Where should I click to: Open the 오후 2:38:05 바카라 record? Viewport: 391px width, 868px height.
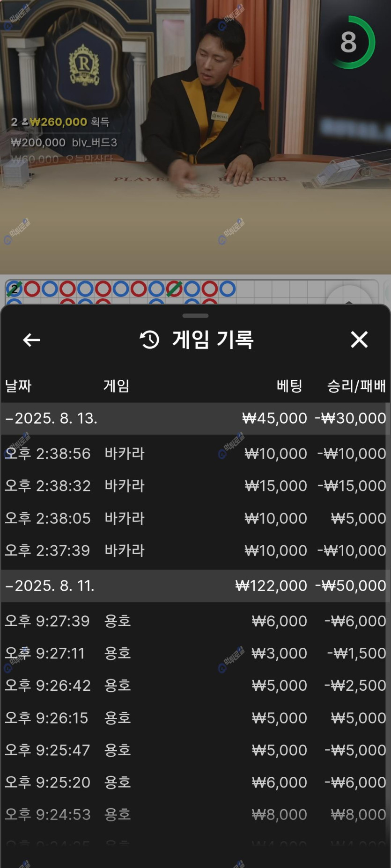click(x=195, y=518)
